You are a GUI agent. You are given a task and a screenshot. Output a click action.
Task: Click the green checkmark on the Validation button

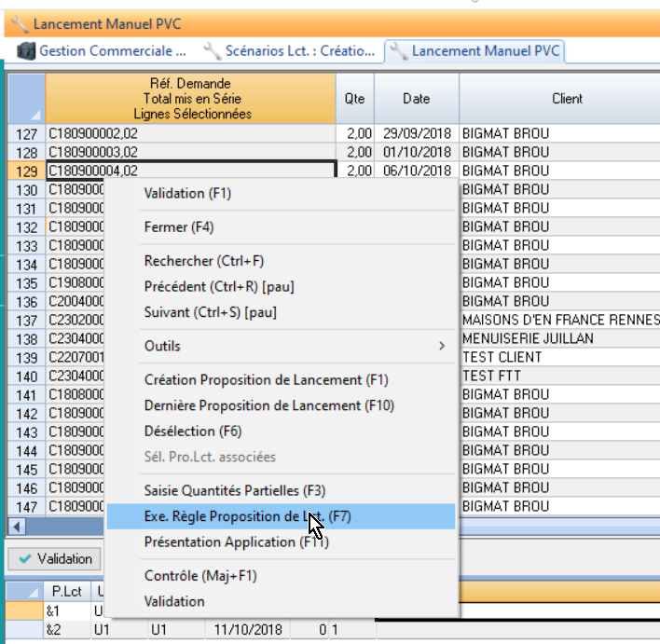25,559
